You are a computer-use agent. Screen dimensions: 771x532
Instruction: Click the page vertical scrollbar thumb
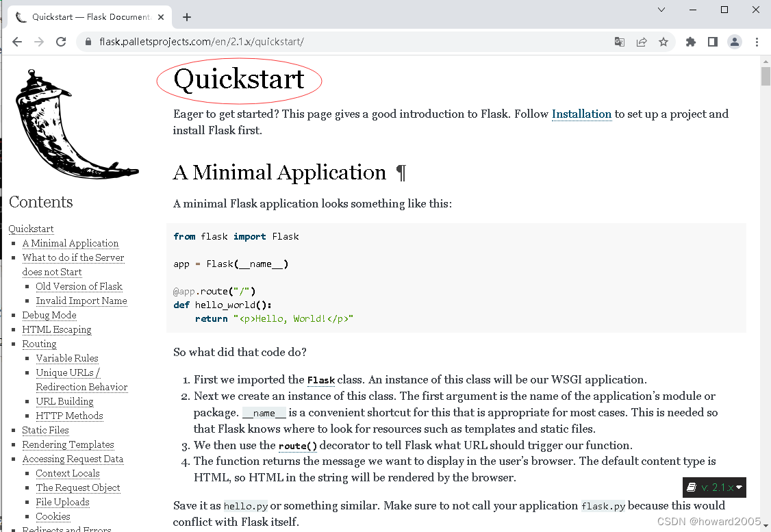766,77
